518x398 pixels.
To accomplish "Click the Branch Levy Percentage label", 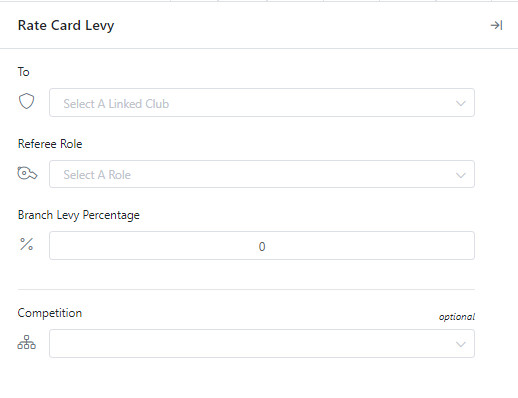I will [x=79, y=215].
